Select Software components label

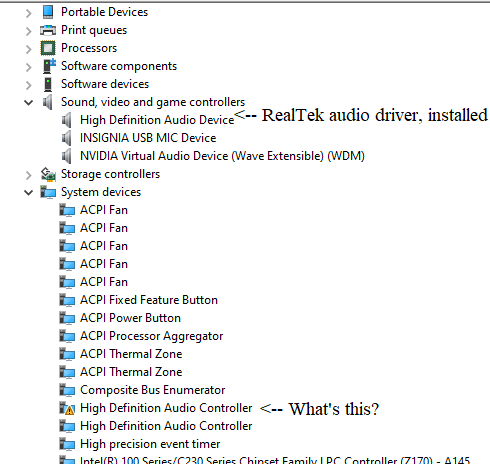[119, 66]
